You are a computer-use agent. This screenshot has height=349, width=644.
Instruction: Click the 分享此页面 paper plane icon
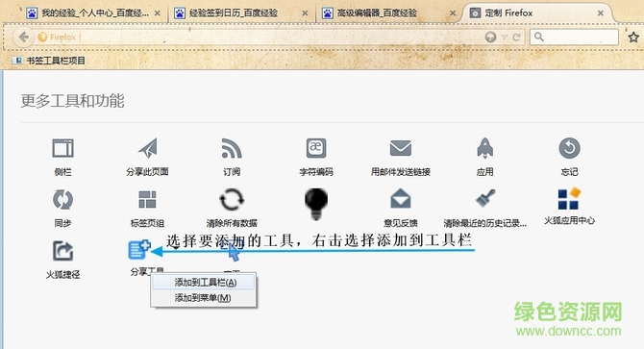pos(147,148)
